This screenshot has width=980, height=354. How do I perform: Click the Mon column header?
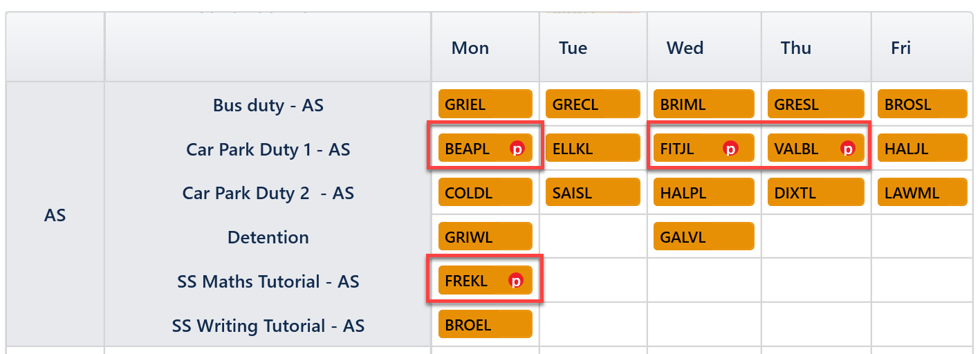[470, 48]
